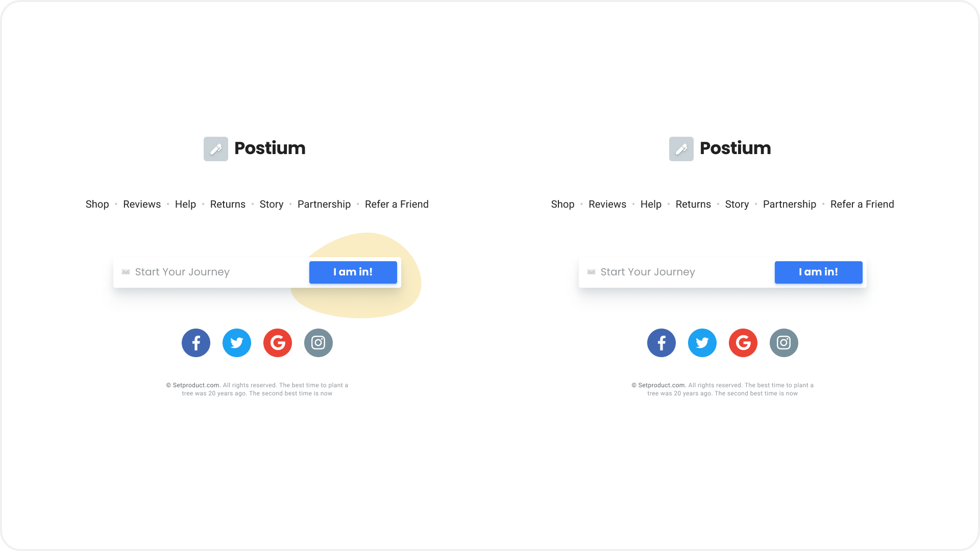This screenshot has width=980, height=551.
Task: Click the 'Help' navigation item on the left
Action: 185,204
